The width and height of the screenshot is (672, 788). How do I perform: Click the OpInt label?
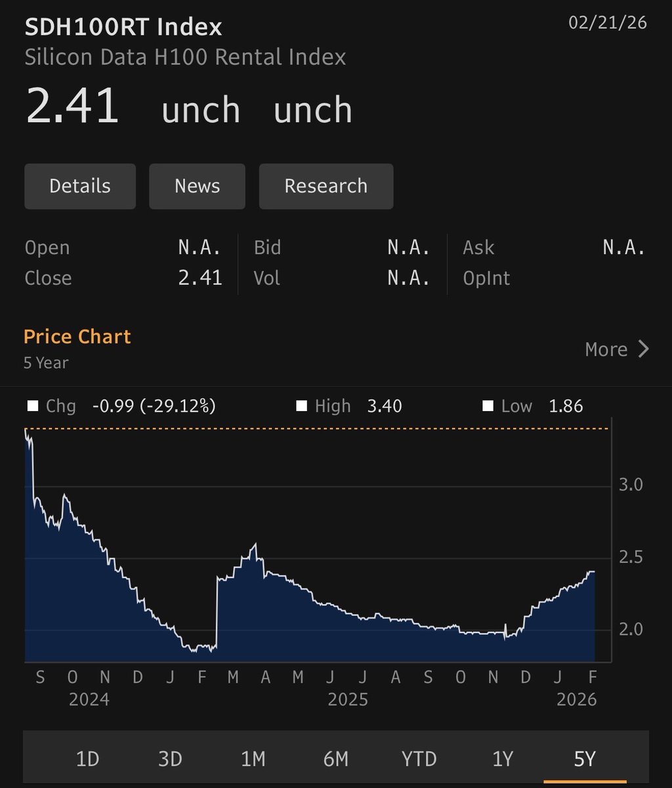486,278
